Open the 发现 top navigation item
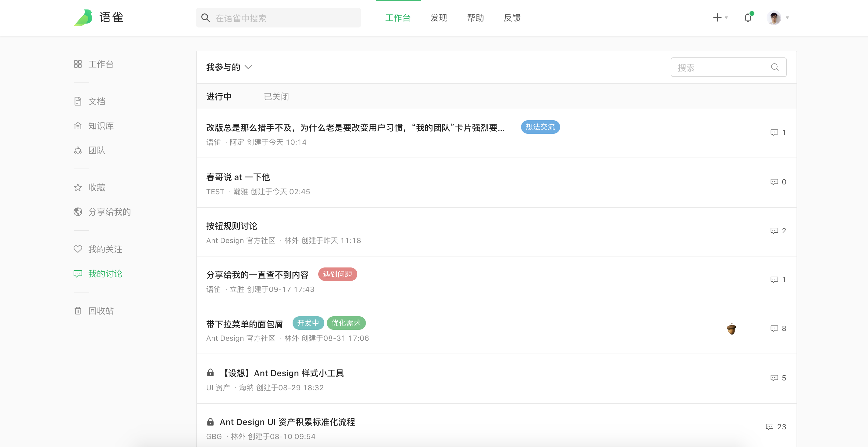868x447 pixels. pyautogui.click(x=438, y=17)
